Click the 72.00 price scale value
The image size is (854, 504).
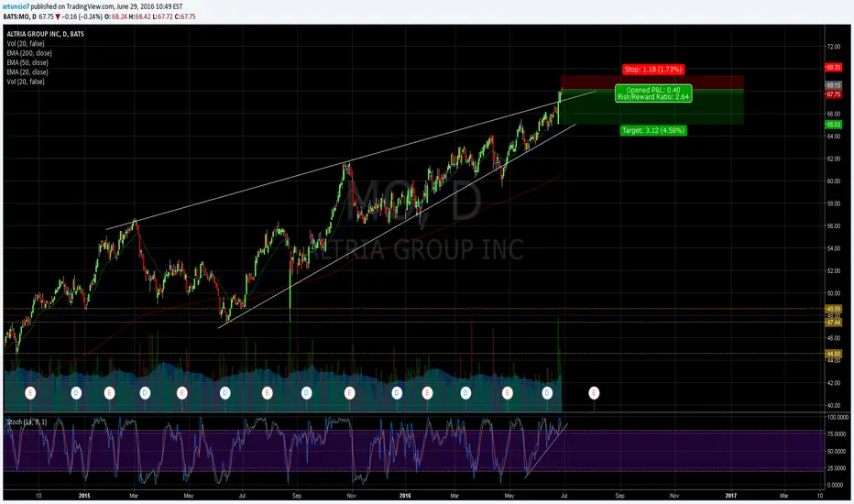pos(833,47)
